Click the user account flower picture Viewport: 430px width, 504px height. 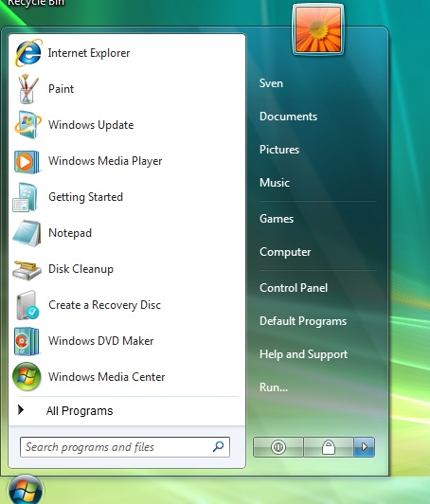pyautogui.click(x=318, y=29)
